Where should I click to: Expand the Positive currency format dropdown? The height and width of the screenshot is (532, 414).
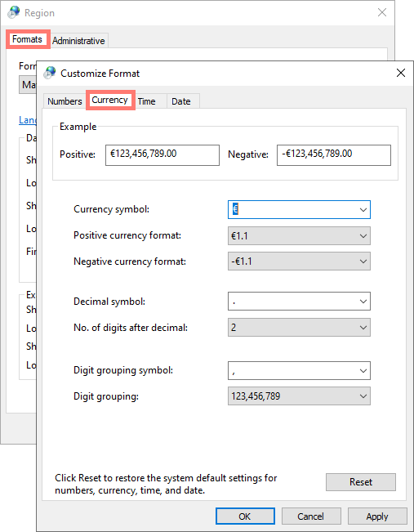299,236
